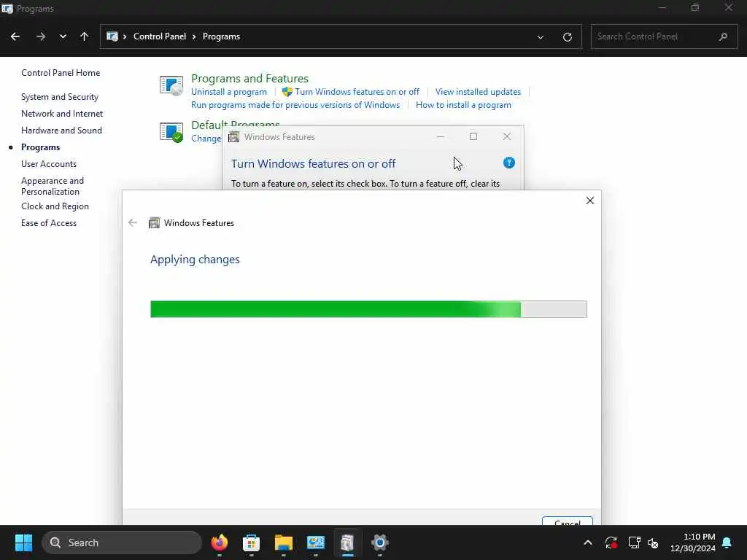
Task: Expand the address bar history dropdown
Action: click(541, 36)
